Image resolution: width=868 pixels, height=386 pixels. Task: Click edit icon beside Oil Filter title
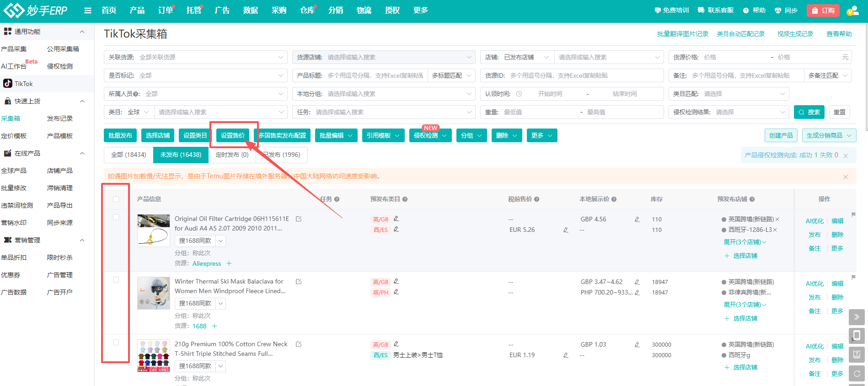[299, 219]
